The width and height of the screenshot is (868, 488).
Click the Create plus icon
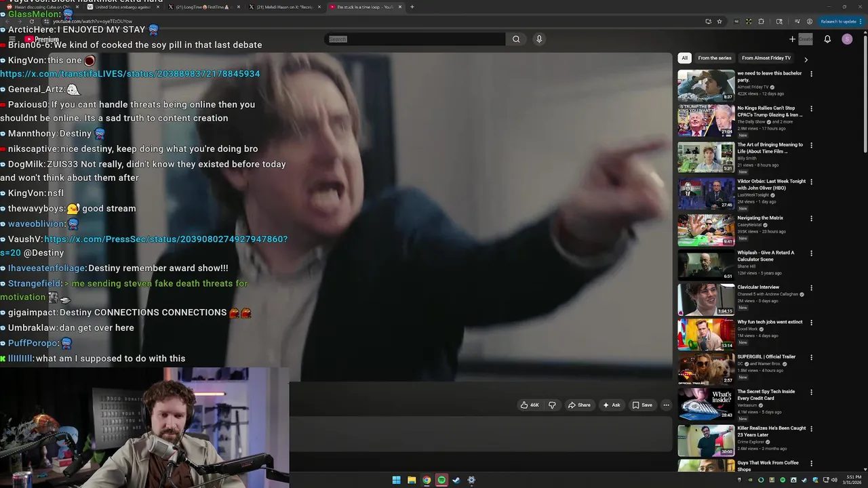[x=792, y=39]
